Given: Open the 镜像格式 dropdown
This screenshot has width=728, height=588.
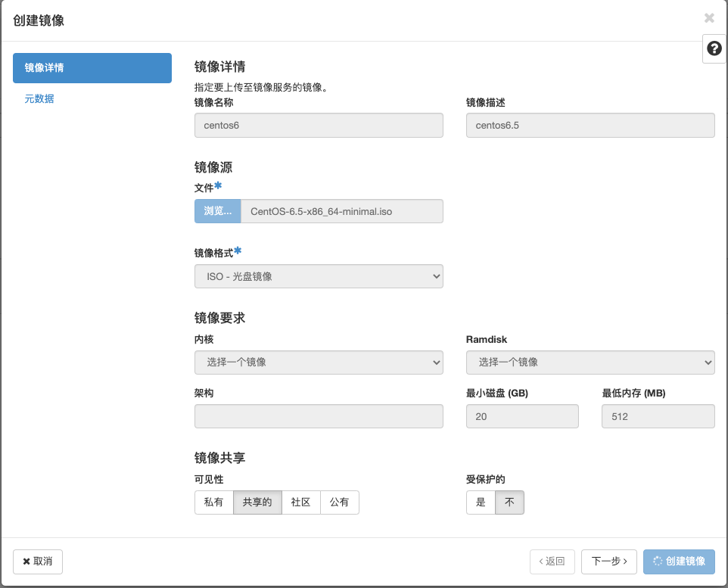Looking at the screenshot, I should coord(319,276).
